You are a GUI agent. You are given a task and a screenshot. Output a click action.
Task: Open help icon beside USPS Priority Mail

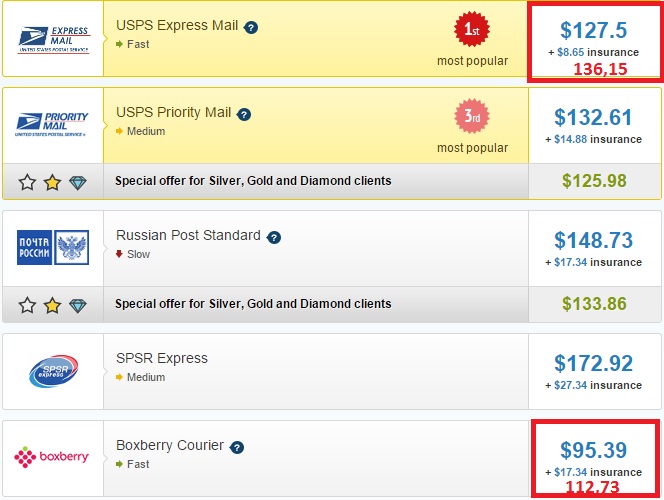[244, 114]
